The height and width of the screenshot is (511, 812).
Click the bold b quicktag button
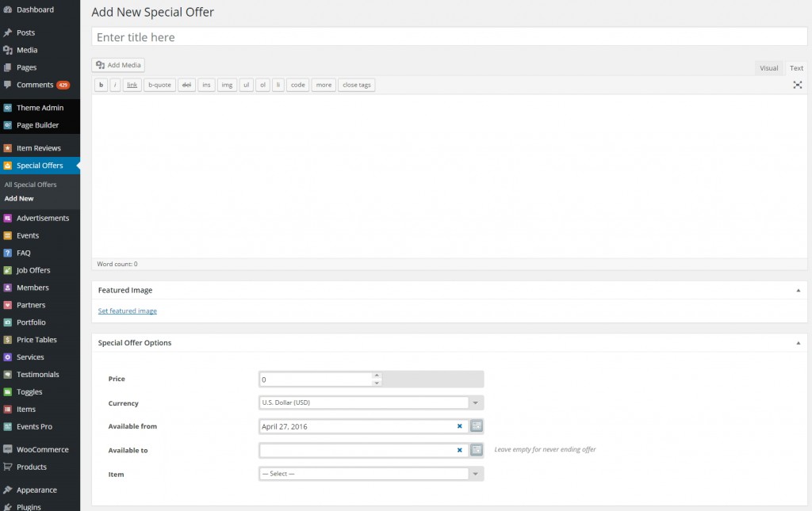click(x=101, y=85)
